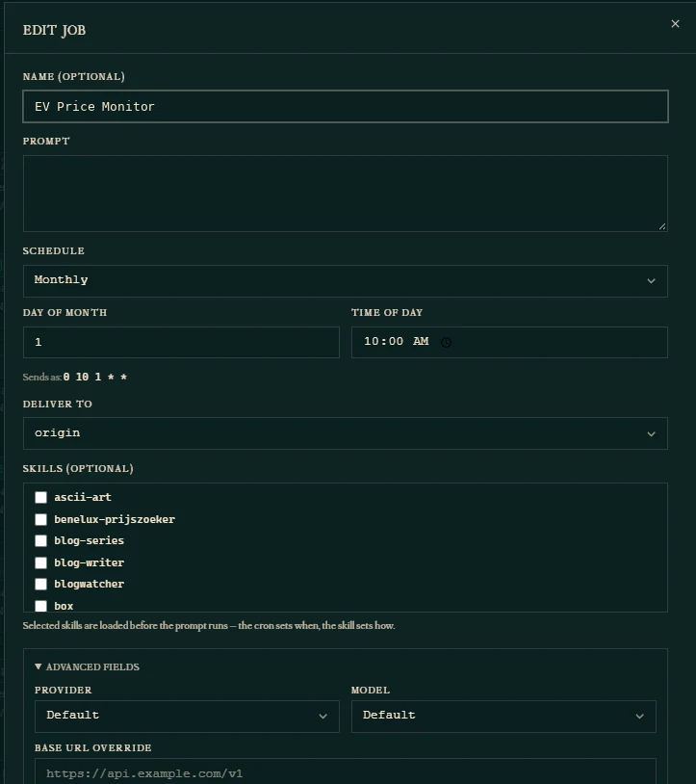Collapse the Advanced Fields section
Viewport: 696px width, 784px height.
[x=87, y=667]
